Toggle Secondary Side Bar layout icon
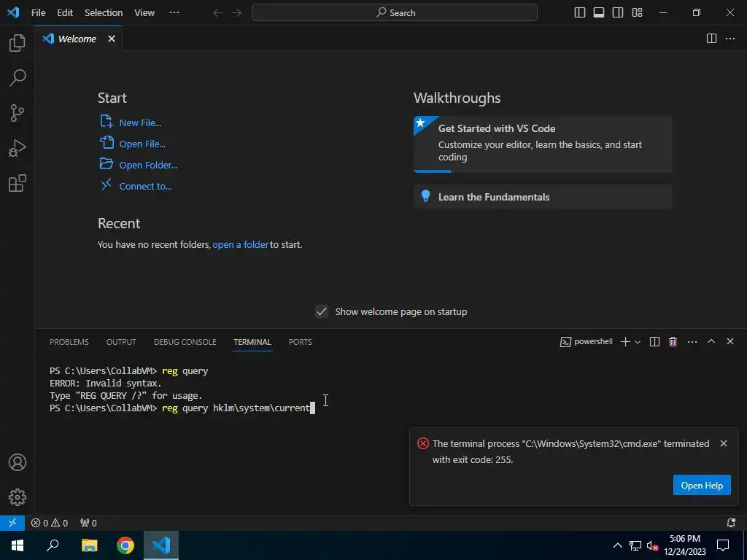This screenshot has height=560, width=747. point(618,13)
